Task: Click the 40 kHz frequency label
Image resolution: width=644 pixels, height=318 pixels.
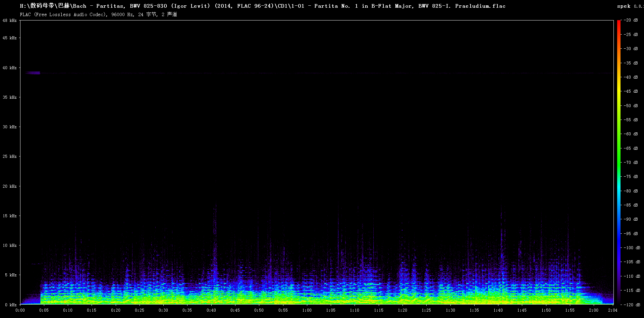Action: pos(10,68)
